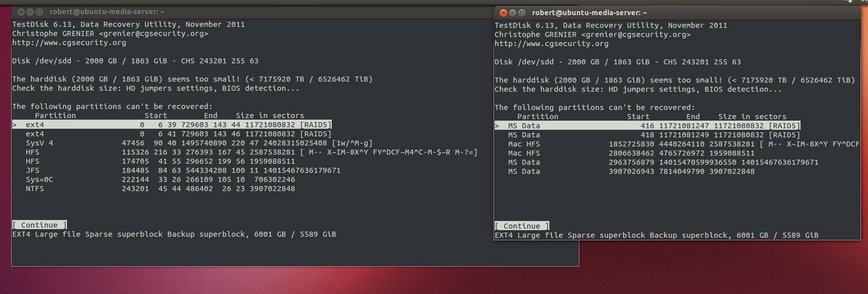Click the Disk /dev/sdd line in the background terminal

point(135,61)
